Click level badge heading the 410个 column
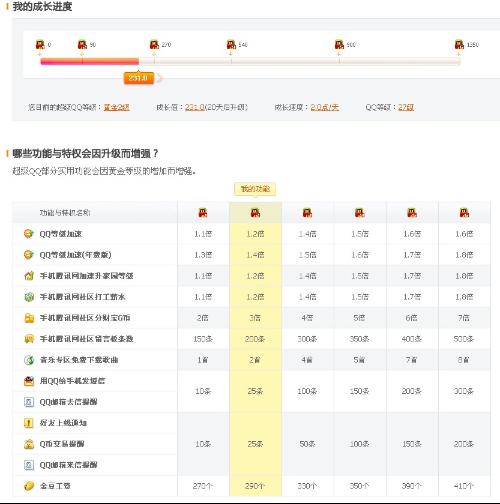This screenshot has width=500, height=504. click(464, 212)
